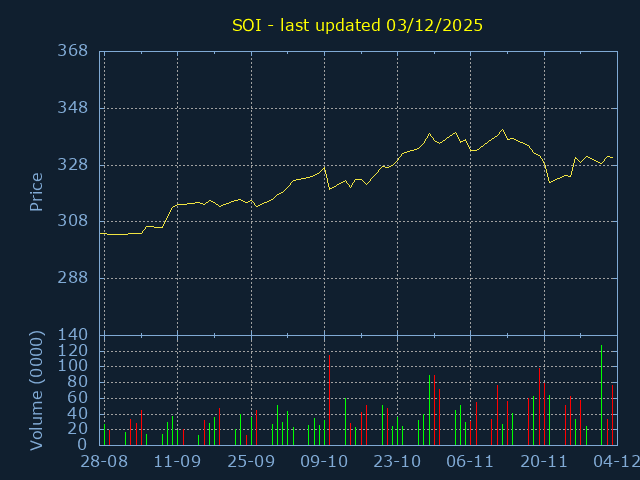The image size is (640, 480).
Task: Select the 348 price tick label
Action: (x=72, y=108)
